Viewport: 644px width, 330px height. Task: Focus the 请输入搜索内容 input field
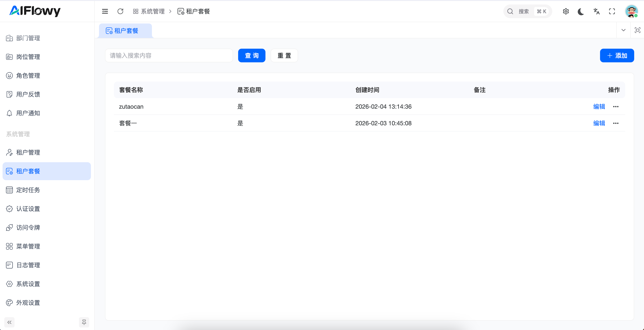pyautogui.click(x=169, y=55)
